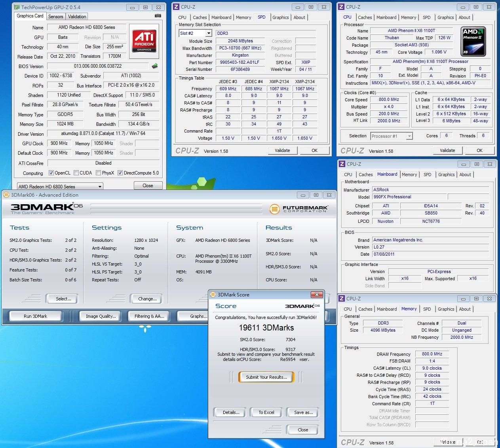Click the Thuban code name value

coord(392,38)
